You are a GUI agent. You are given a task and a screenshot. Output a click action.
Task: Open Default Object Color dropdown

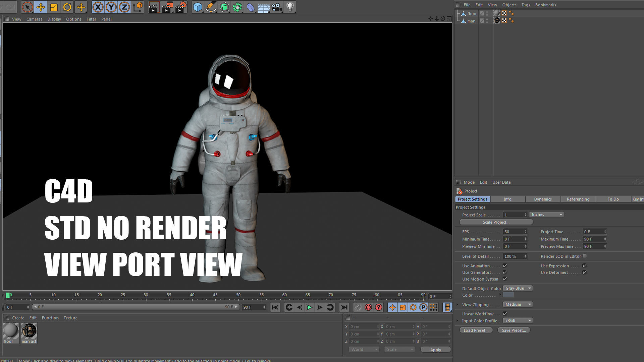pyautogui.click(x=518, y=288)
